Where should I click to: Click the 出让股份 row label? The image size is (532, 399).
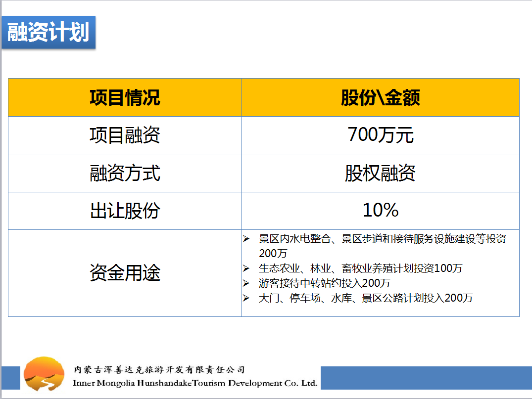pyautogui.click(x=125, y=211)
